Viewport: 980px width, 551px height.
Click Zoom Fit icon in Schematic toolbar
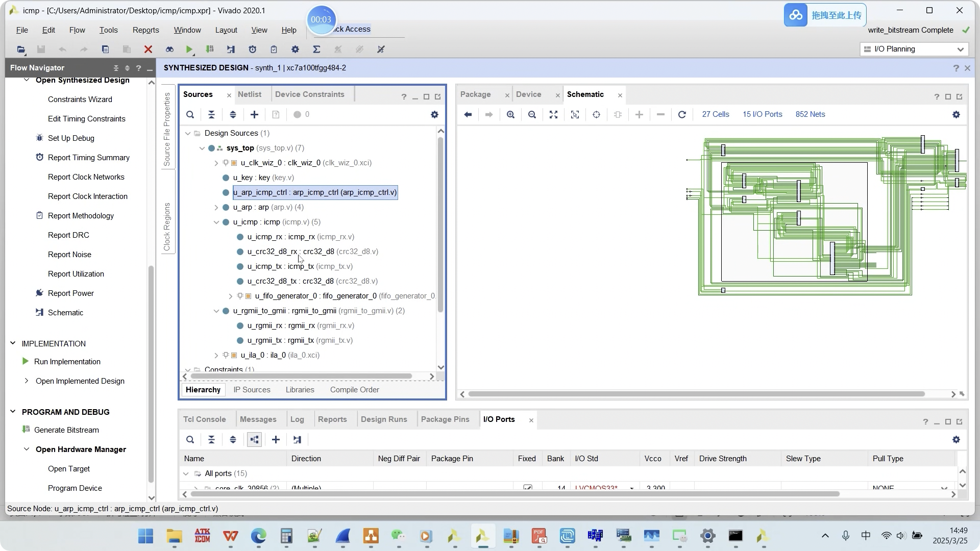point(553,115)
